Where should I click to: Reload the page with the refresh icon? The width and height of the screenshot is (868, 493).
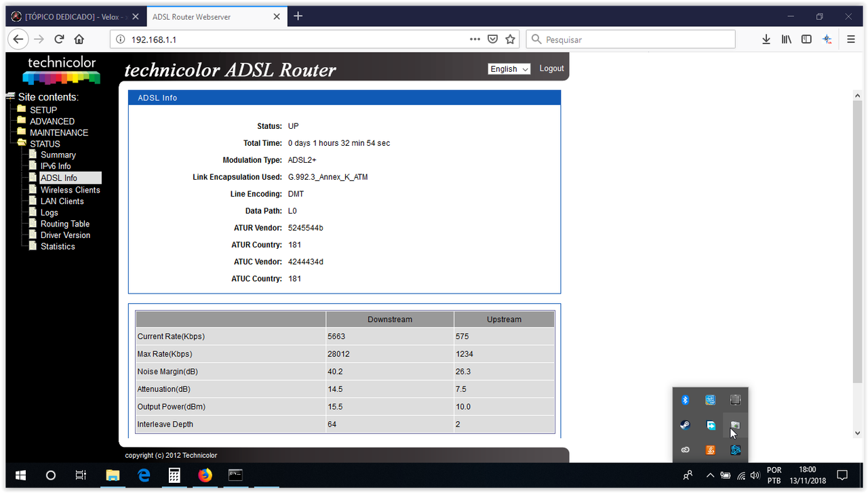[x=59, y=39]
